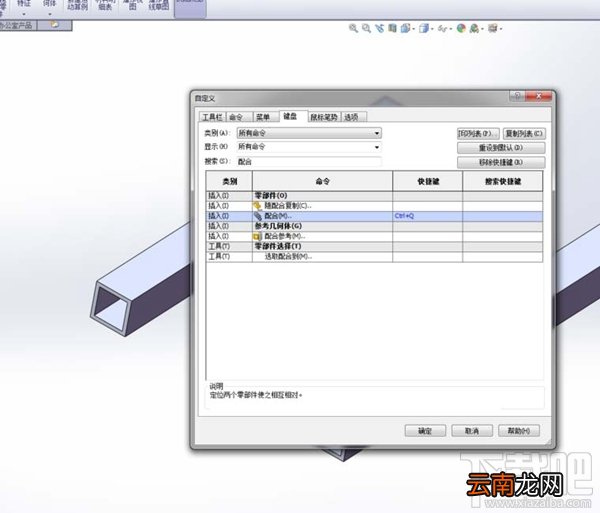Screen dimensions: 600x513
Task: Click the 类别 column header
Action: tap(229, 181)
